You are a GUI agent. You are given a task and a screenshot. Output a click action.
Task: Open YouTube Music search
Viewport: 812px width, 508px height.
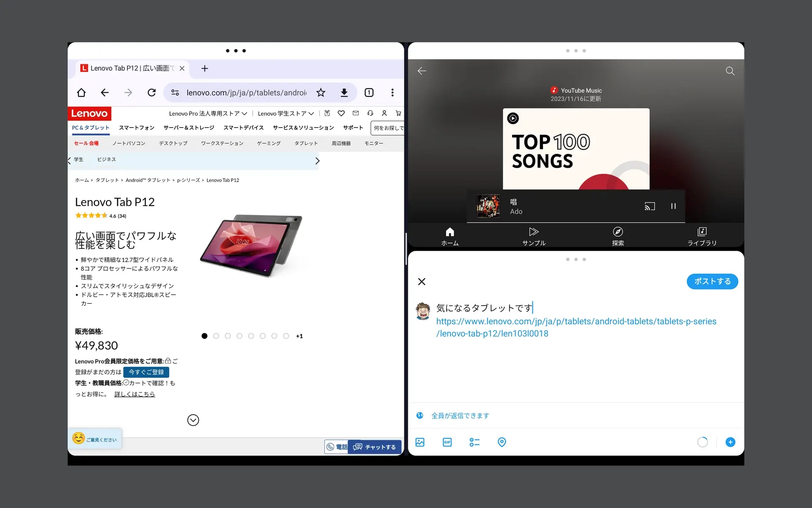pos(730,71)
